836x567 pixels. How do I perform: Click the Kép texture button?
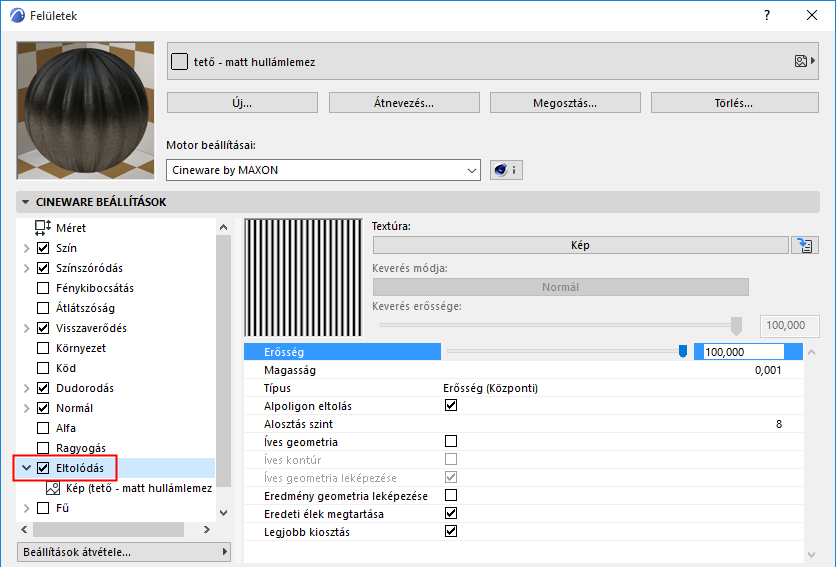click(581, 245)
